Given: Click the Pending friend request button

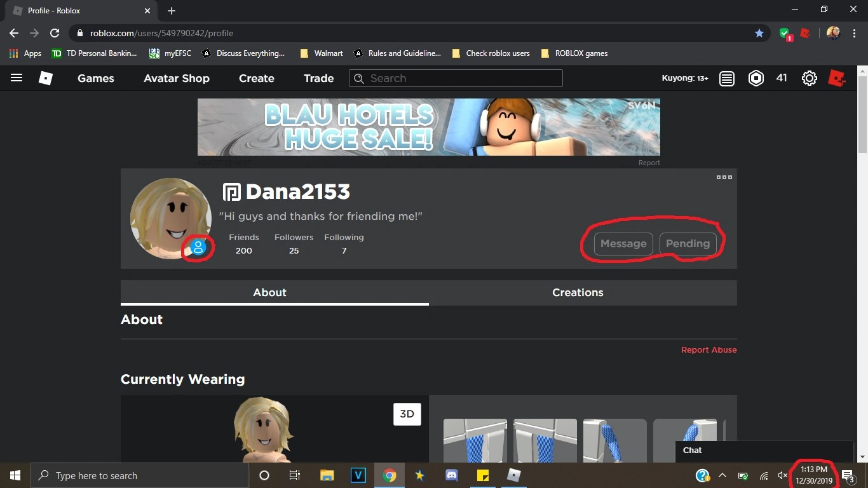Looking at the screenshot, I should coord(688,243).
